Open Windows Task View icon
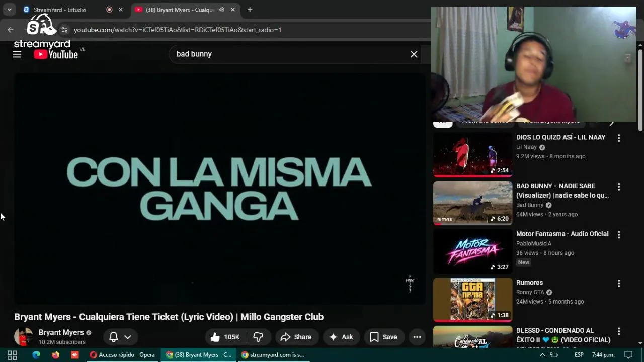The image size is (644, 362). pos(12,355)
